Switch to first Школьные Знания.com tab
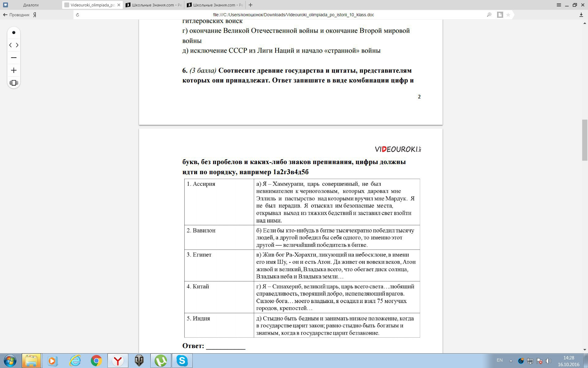 [153, 5]
